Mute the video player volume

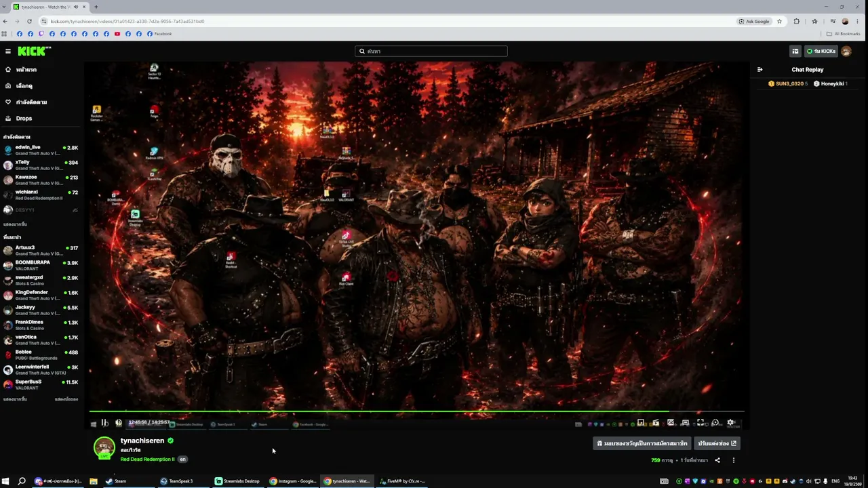coord(119,423)
